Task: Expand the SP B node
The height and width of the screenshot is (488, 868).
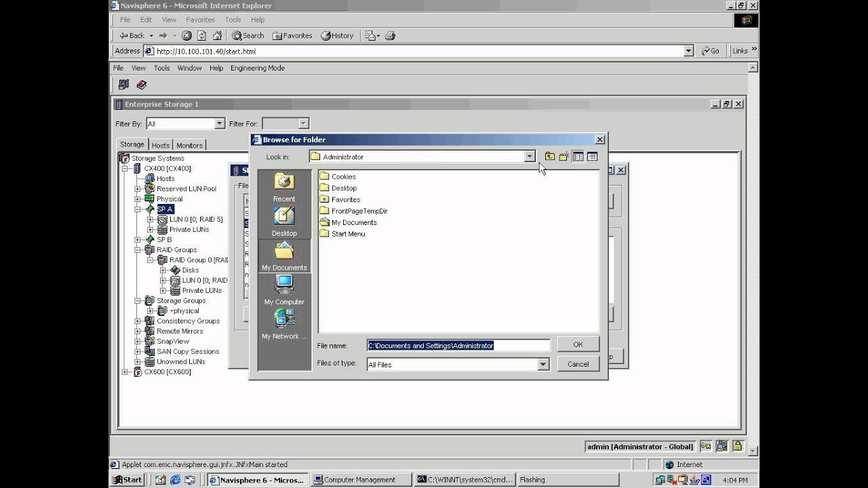Action: 138,239
